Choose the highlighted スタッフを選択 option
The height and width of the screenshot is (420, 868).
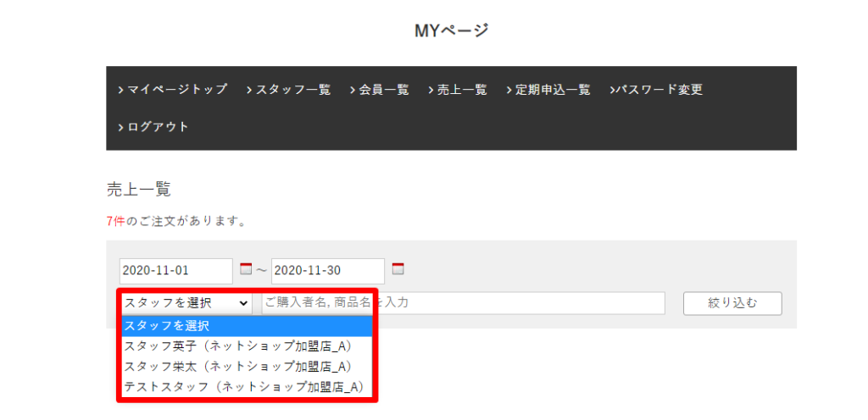(x=247, y=326)
